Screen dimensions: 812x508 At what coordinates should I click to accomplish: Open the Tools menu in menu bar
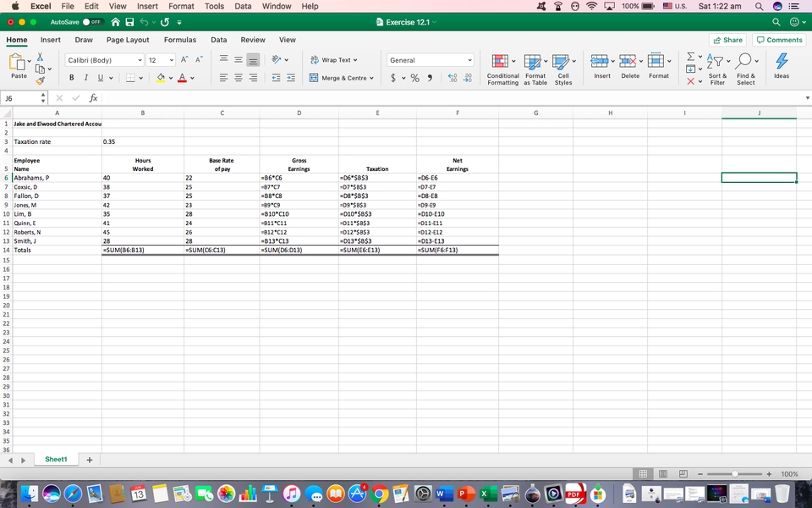(x=214, y=6)
